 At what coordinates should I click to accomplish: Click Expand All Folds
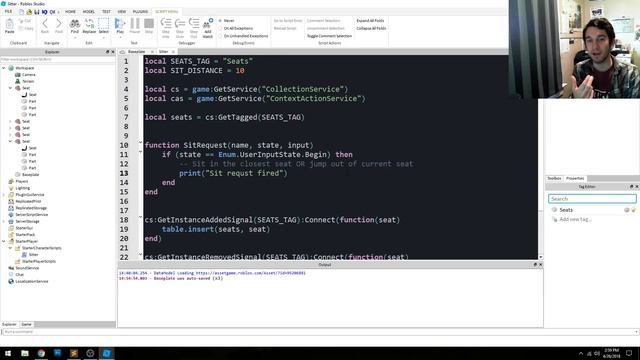[370, 20]
